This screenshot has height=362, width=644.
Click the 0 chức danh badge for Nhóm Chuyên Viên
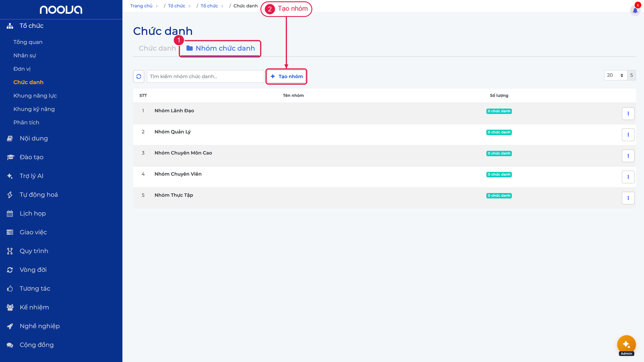(499, 175)
